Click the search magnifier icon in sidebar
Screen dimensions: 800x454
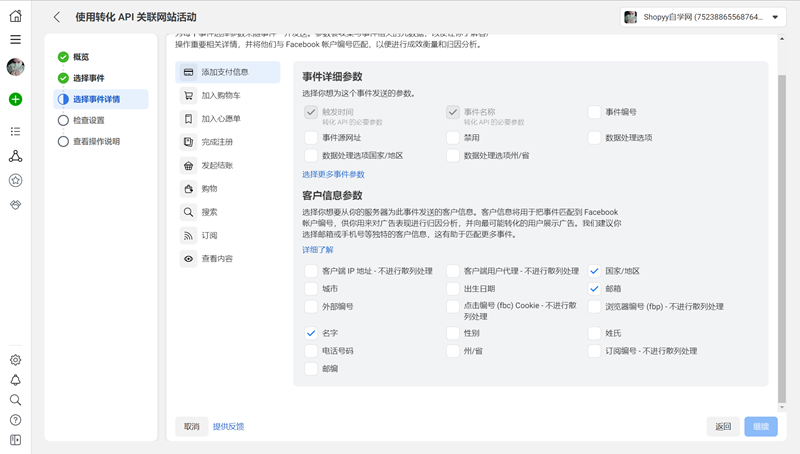coord(15,400)
